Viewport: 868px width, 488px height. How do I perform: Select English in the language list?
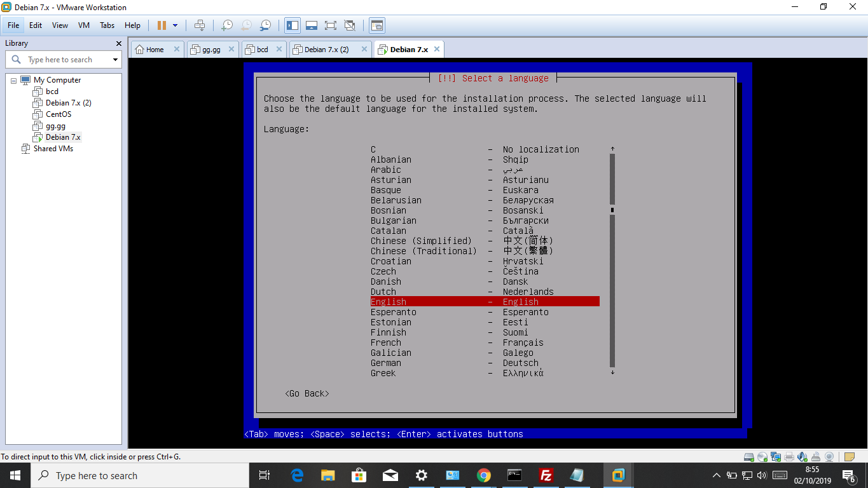(485, 302)
